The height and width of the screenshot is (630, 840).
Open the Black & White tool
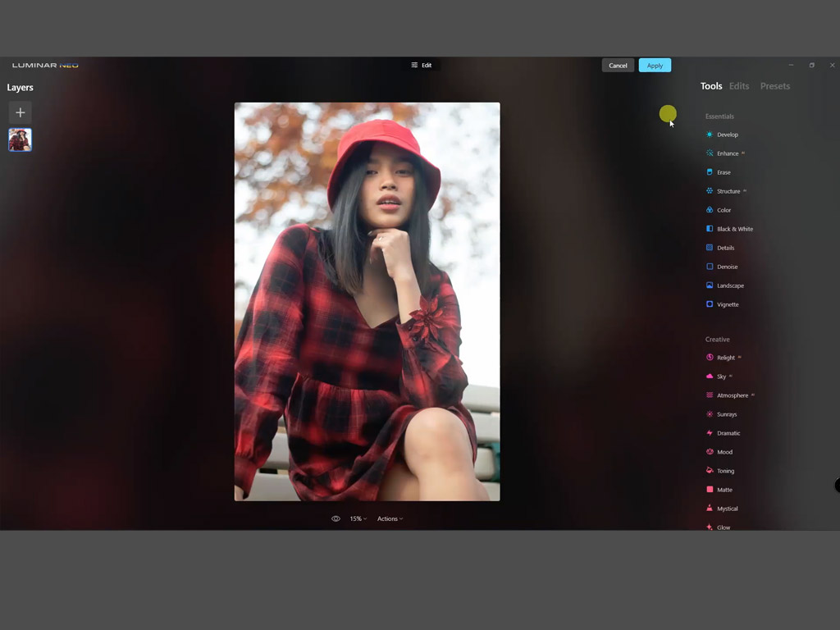pos(734,229)
